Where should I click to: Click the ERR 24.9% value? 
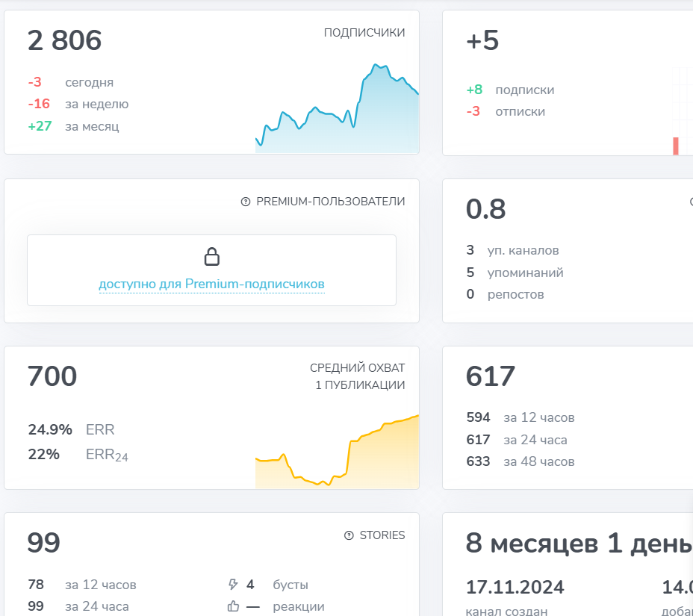50,429
